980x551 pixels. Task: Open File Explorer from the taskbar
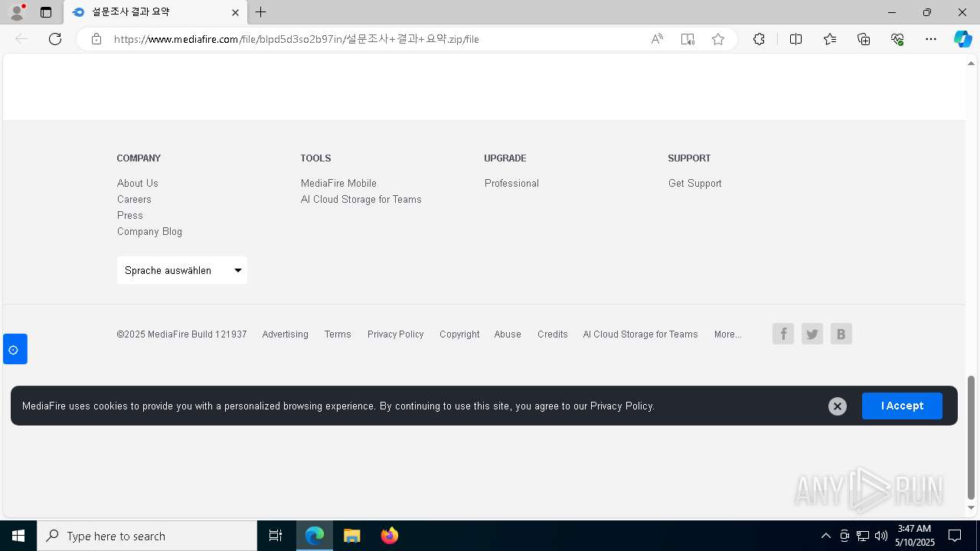tap(351, 536)
